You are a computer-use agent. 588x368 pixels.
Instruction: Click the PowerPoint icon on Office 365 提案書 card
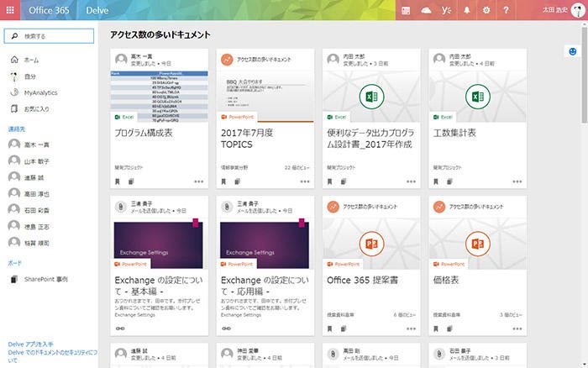tap(371, 244)
